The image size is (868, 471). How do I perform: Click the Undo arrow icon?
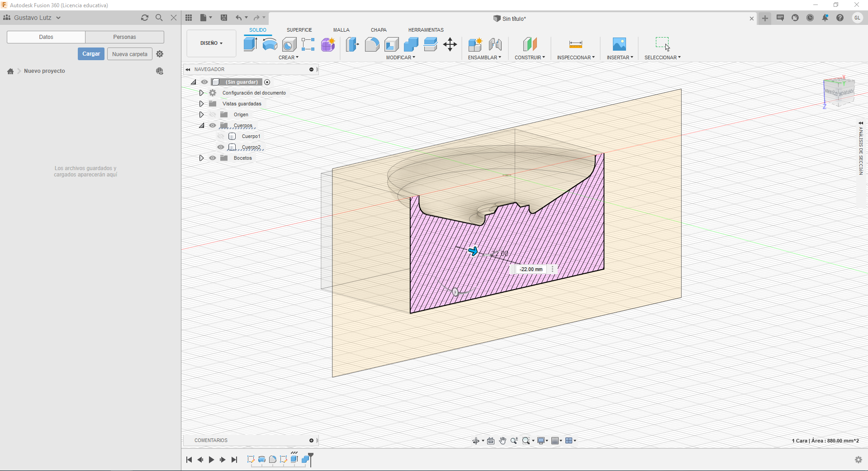click(238, 18)
